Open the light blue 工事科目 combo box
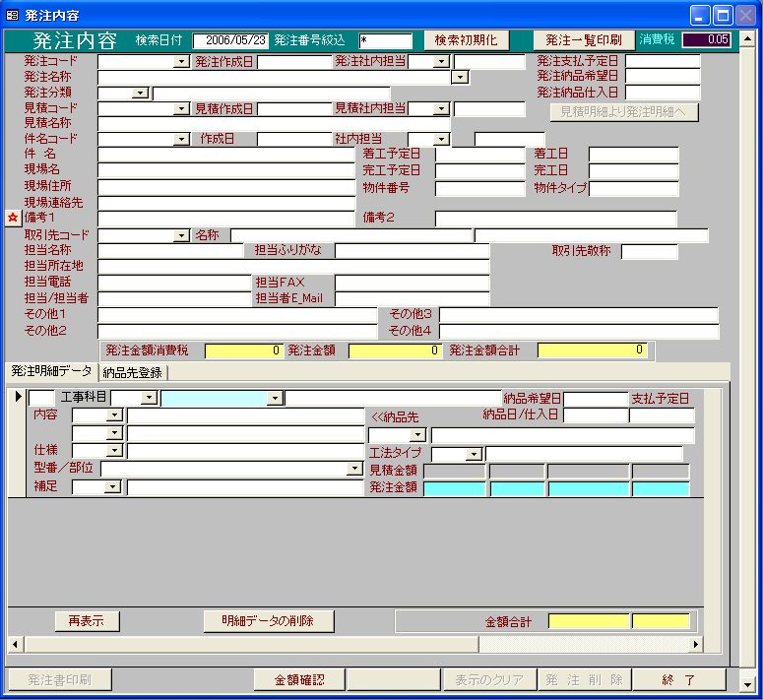 tap(275, 398)
